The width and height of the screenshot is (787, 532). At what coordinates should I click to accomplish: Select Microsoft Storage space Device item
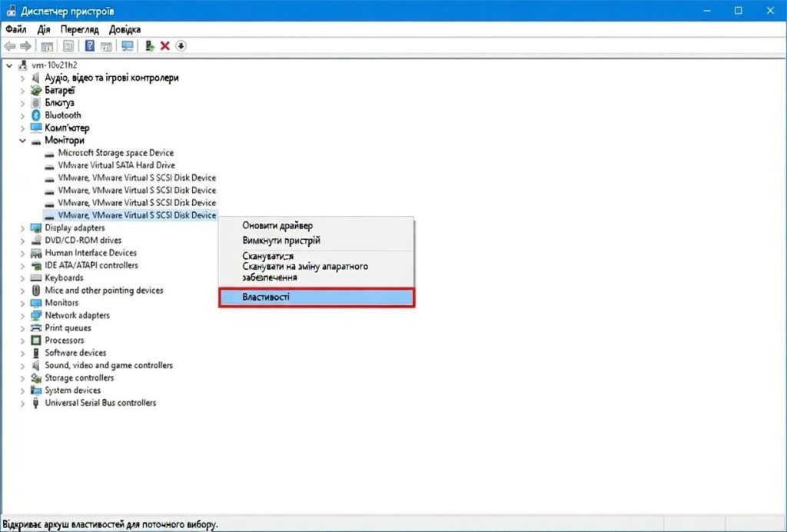[115, 153]
